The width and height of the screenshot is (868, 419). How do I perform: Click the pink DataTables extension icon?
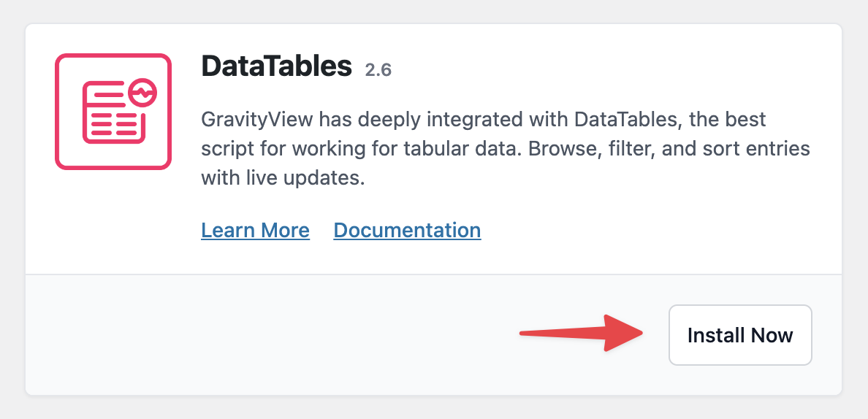(113, 112)
